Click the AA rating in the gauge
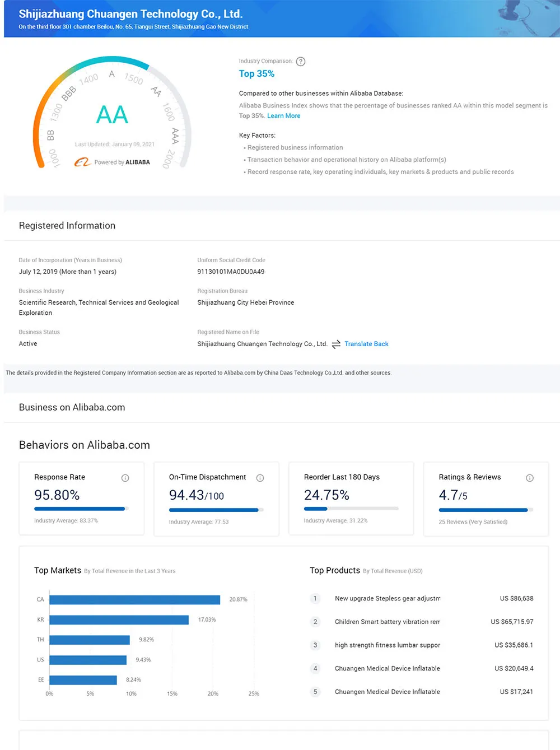The height and width of the screenshot is (750, 560). (x=112, y=115)
